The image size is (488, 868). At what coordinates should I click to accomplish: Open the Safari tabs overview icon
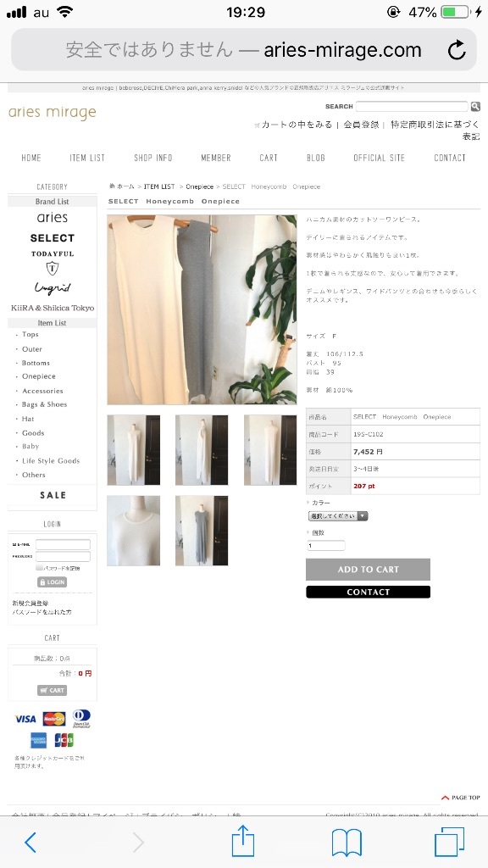[x=449, y=843]
